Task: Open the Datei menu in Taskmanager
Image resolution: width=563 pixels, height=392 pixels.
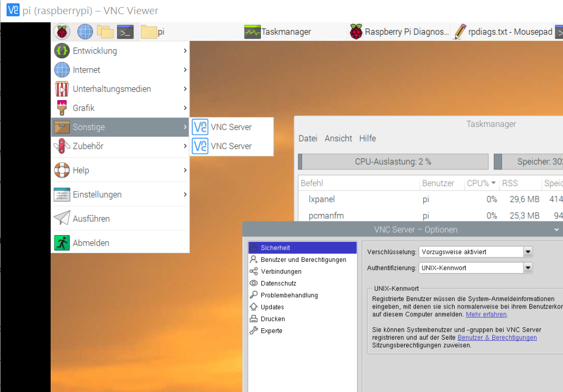Action: (308, 138)
